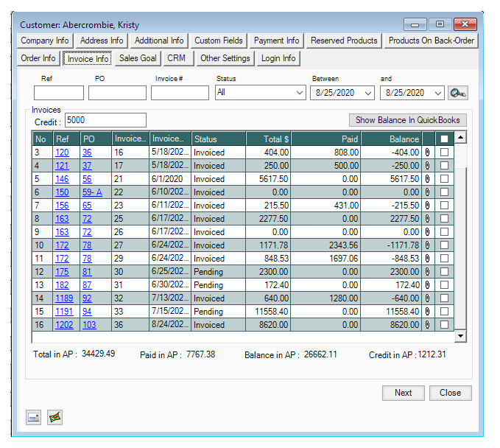Click the green checkmark icon at bottom left
The height and width of the screenshot is (448, 500).
click(x=55, y=418)
